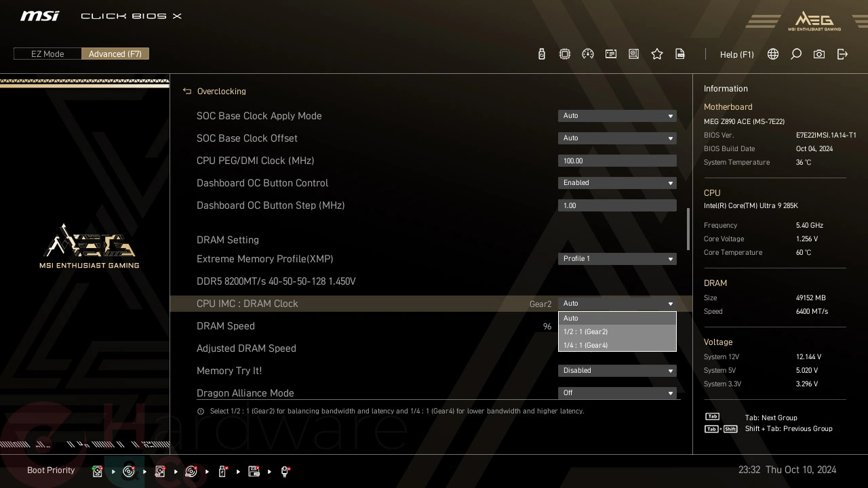Open SOC Base Clock Offset dropdown
Screen dimensions: 868x488
[x=617, y=138]
